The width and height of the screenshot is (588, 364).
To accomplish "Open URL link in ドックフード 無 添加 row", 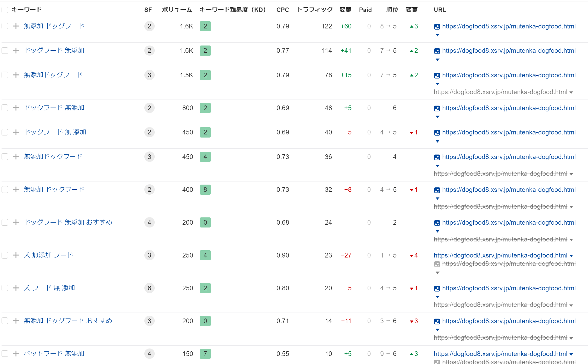I will (x=509, y=132).
